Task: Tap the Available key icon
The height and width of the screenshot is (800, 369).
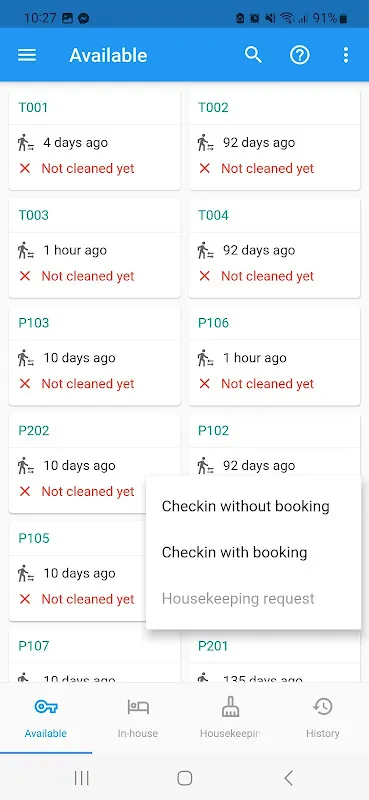Action: tap(46, 707)
